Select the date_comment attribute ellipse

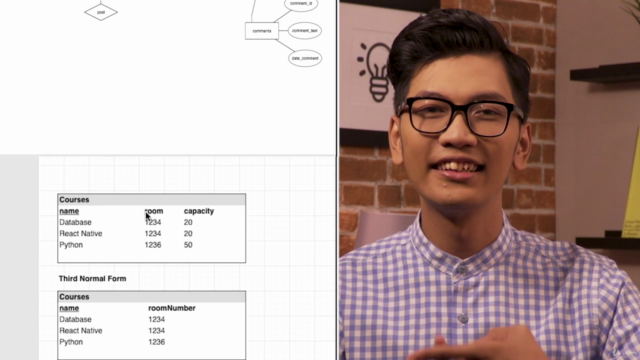tap(305, 58)
